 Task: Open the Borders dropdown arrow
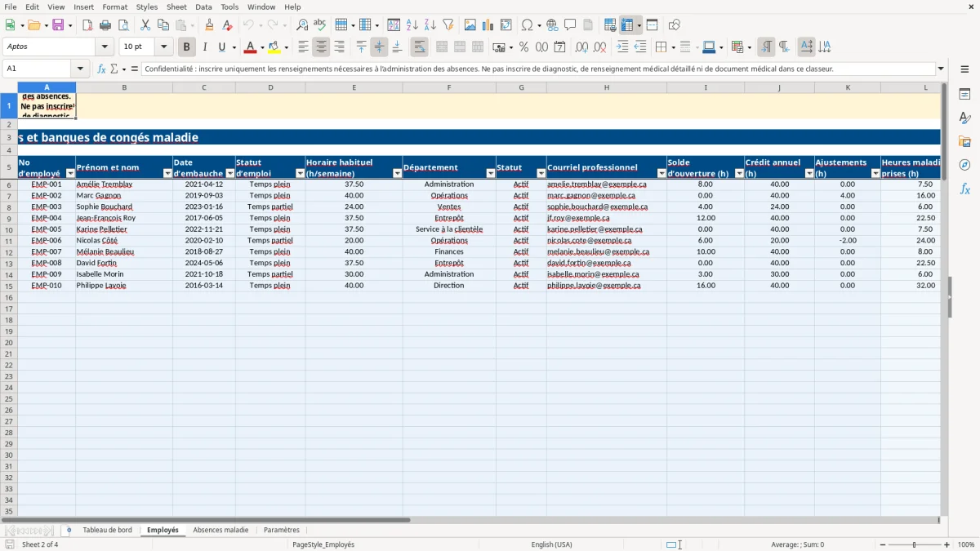click(672, 47)
